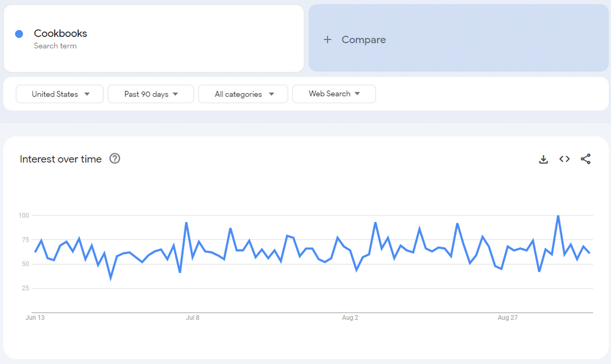Click the blue dot beside Cookbooks term

pos(18,33)
